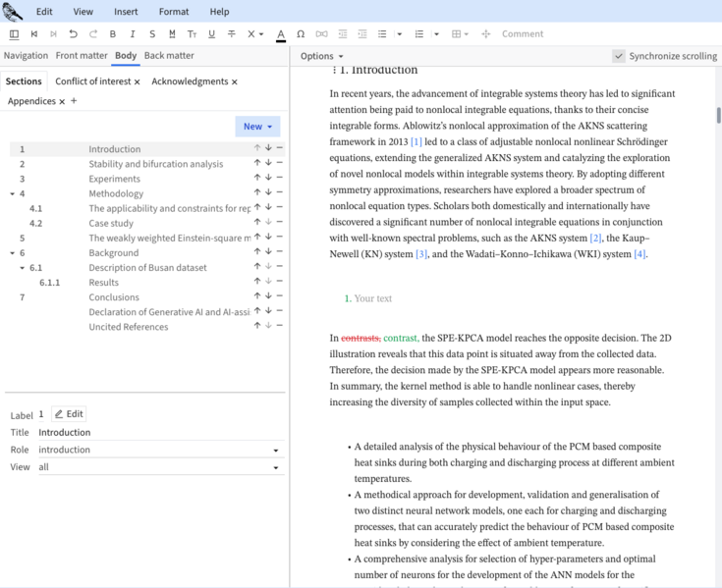The height and width of the screenshot is (588, 722).
Task: Click the Title field containing Introduction
Action: [x=161, y=433]
